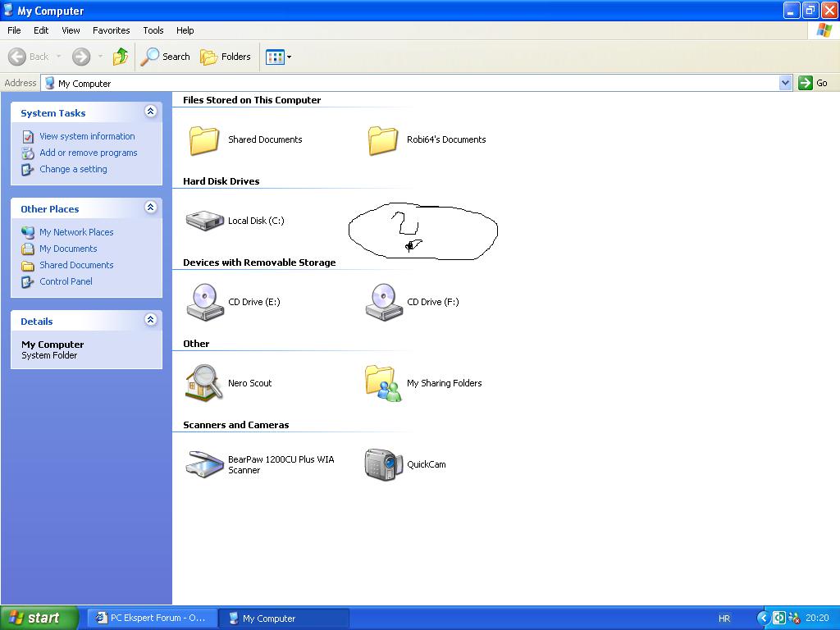This screenshot has width=840, height=630.
Task: Select the Shared Documents folder icon
Action: pos(204,139)
